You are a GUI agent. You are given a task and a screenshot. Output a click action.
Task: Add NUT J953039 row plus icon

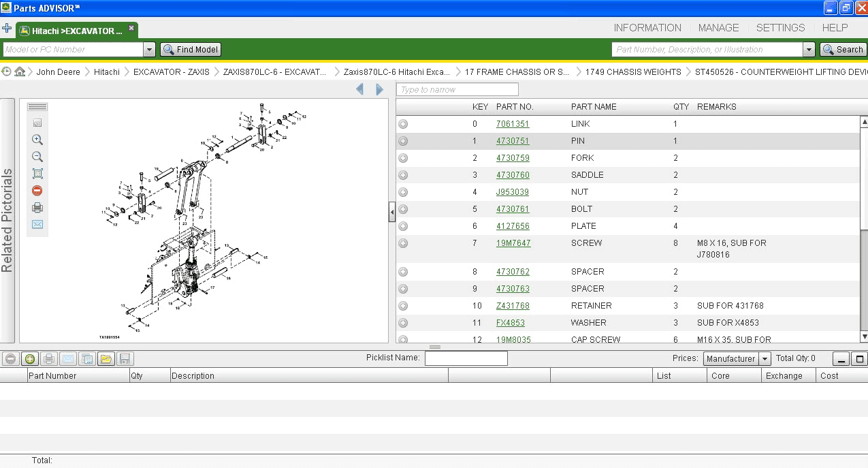[x=403, y=192]
